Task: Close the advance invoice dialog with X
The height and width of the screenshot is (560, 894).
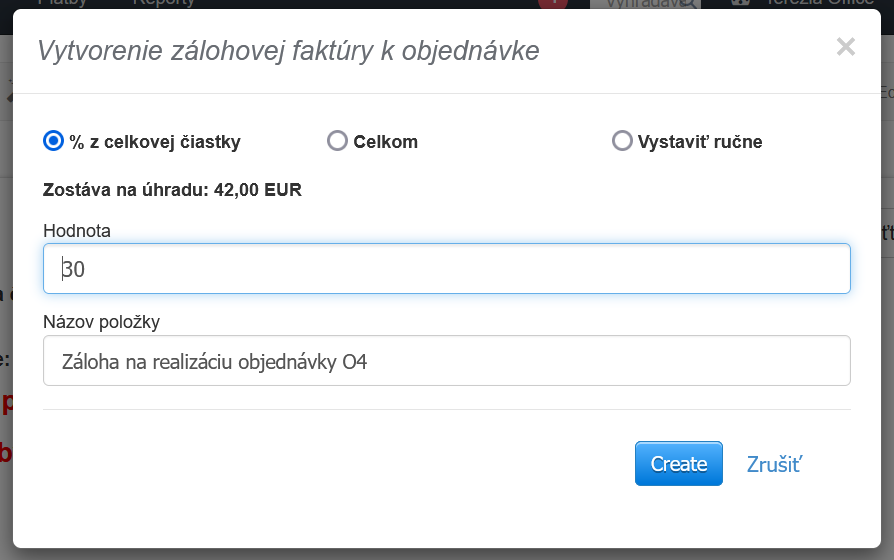Action: click(x=846, y=47)
